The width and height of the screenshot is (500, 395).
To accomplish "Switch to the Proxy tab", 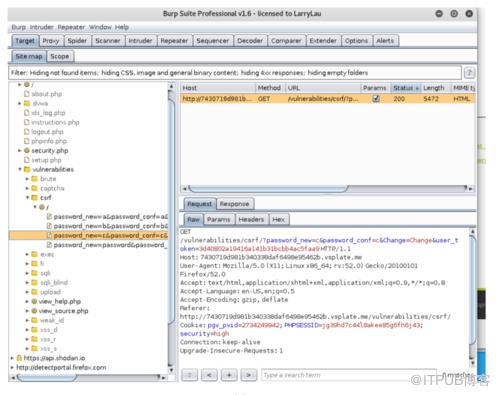I will tap(51, 41).
